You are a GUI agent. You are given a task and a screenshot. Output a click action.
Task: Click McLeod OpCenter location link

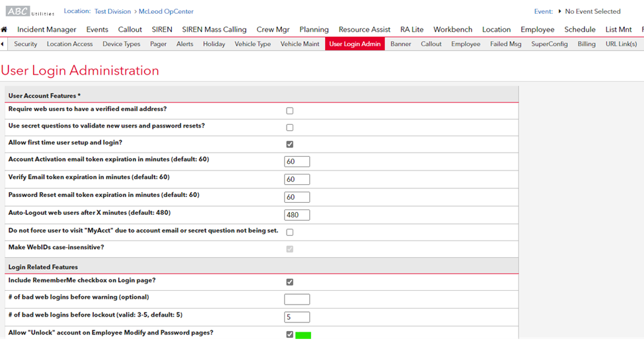coord(166,11)
